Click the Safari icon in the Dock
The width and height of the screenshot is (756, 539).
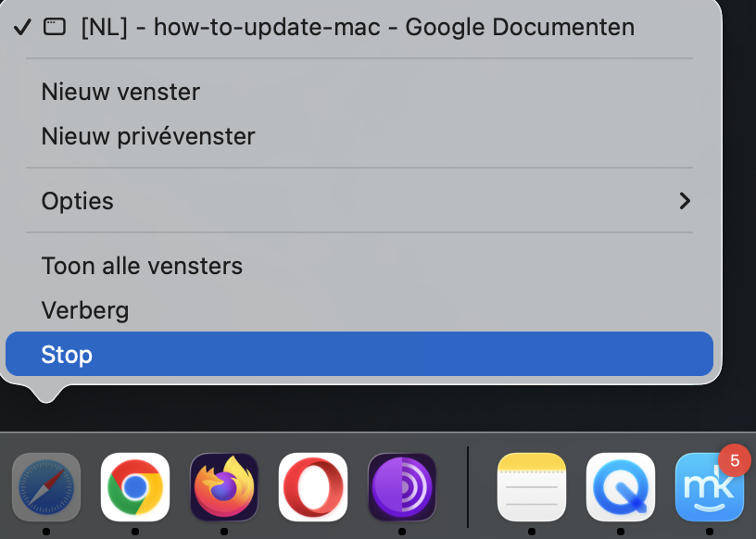point(45,488)
